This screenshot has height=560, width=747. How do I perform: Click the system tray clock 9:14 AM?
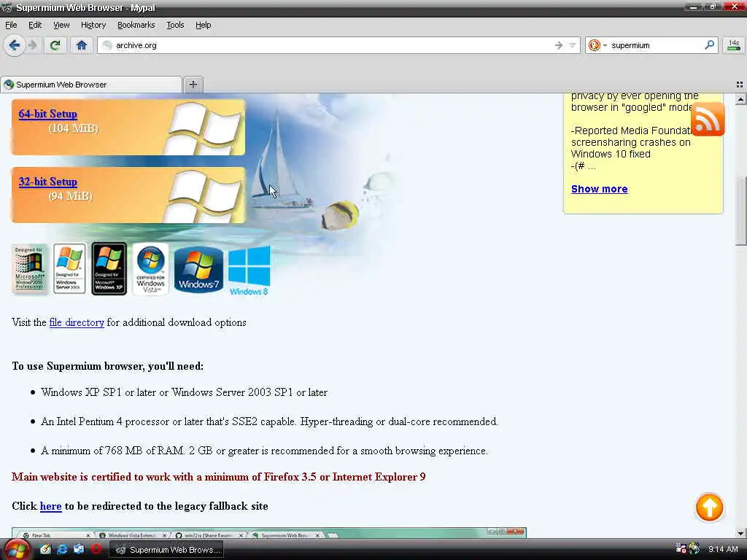[x=723, y=549]
